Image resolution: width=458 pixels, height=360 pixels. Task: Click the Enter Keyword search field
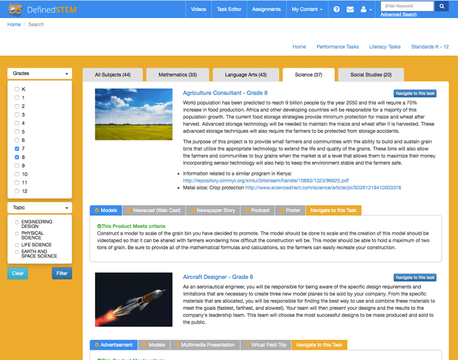point(407,6)
